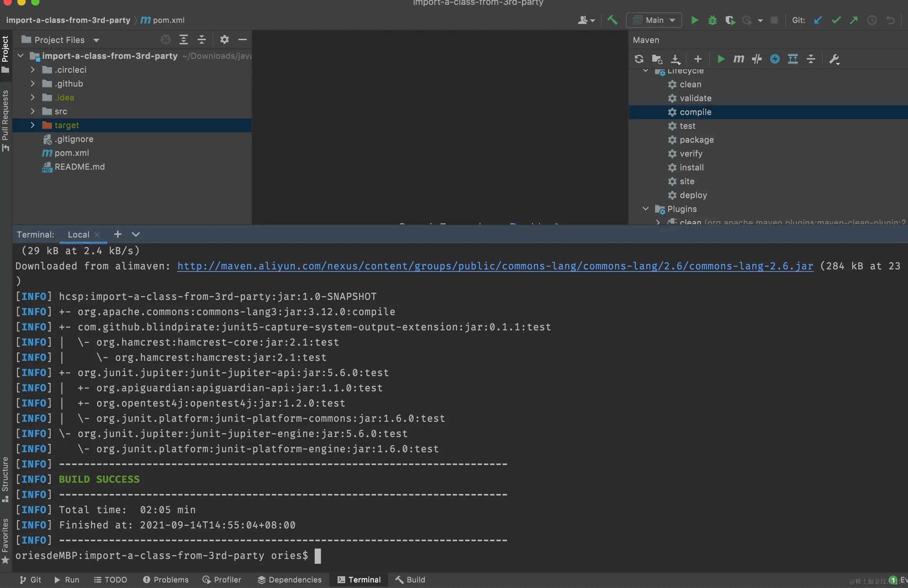Add a Maven project with plus icon
The height and width of the screenshot is (588, 908).
(x=698, y=59)
